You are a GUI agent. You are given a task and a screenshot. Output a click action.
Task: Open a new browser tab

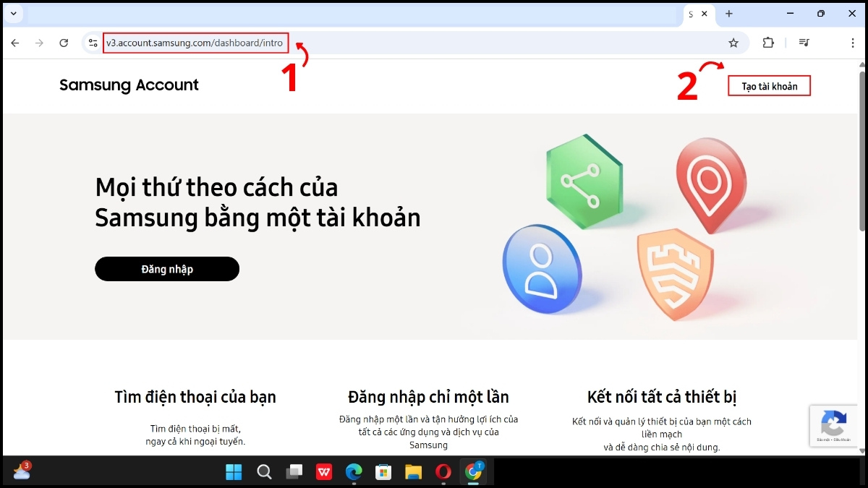(x=728, y=14)
